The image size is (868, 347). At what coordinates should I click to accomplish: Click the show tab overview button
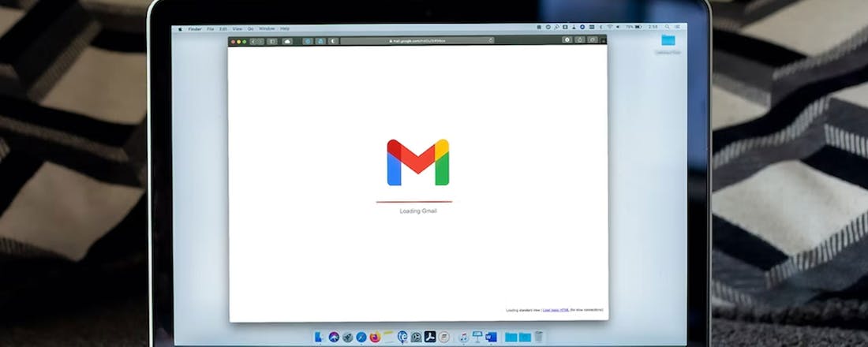click(593, 40)
